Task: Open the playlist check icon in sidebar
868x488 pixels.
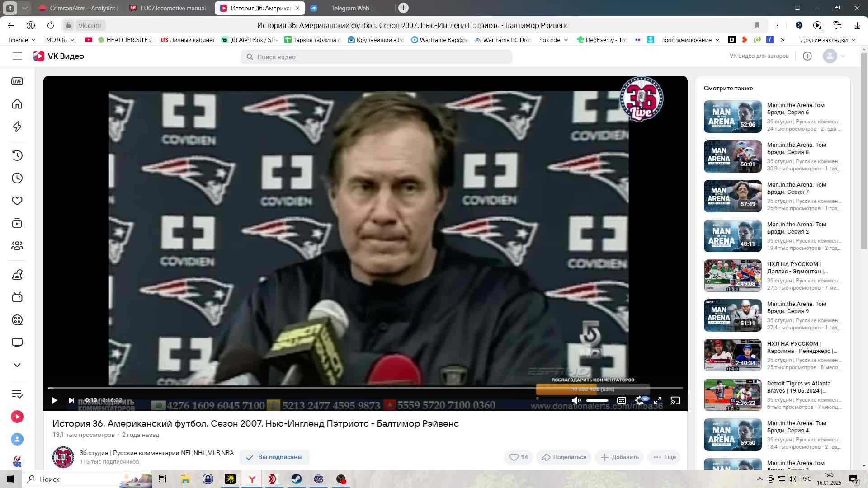Action: click(x=17, y=394)
